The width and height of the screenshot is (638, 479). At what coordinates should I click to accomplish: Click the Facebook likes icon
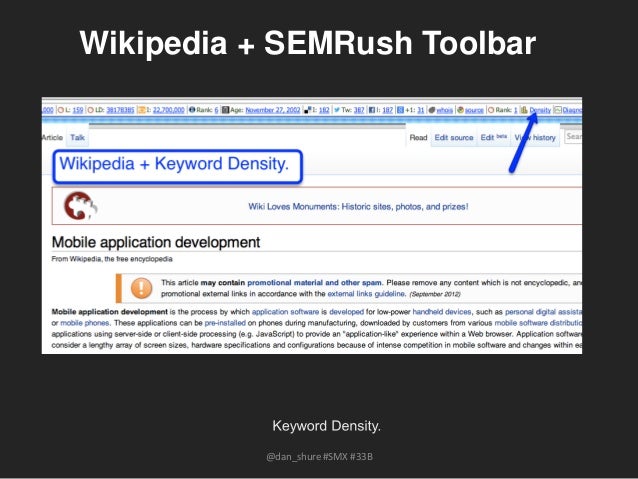pos(371,110)
